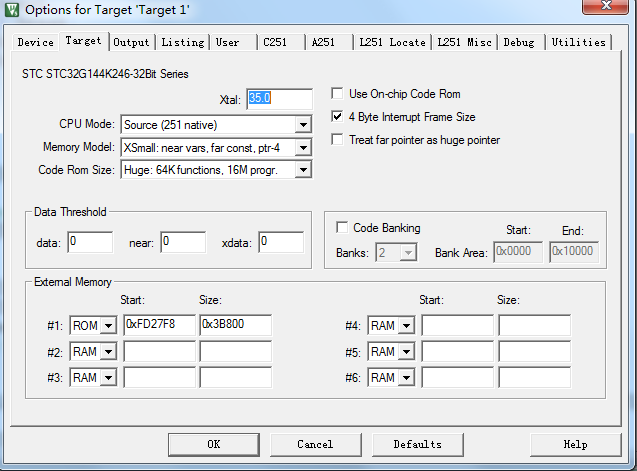Click the data threshold input field
Viewport: 637px width, 471px height.
[90, 242]
